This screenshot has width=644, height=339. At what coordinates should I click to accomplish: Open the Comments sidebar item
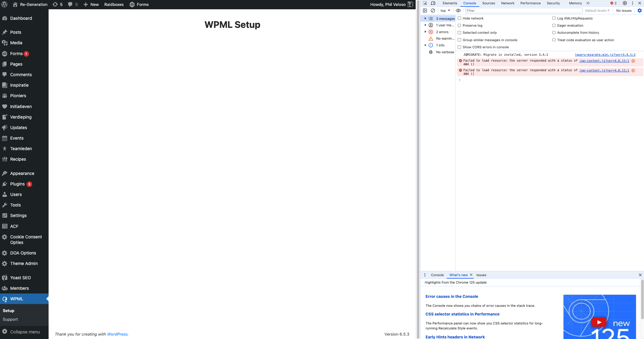(x=24, y=75)
